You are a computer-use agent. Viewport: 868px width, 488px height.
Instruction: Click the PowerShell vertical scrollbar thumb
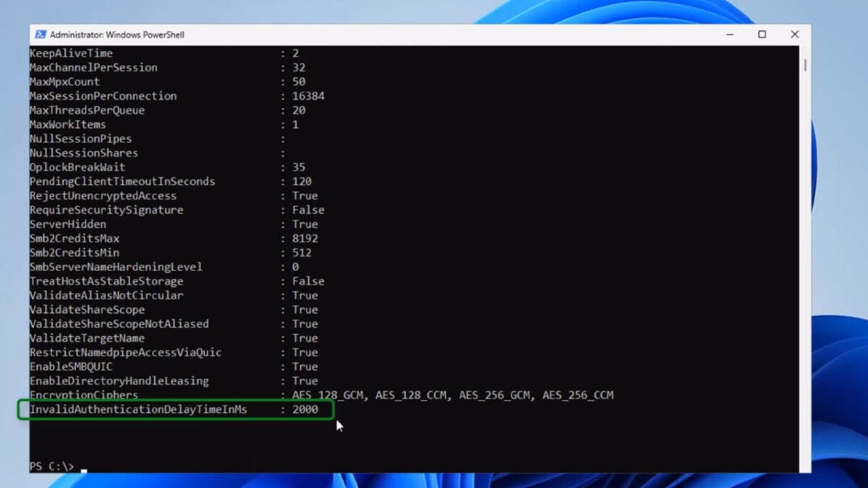click(x=805, y=65)
